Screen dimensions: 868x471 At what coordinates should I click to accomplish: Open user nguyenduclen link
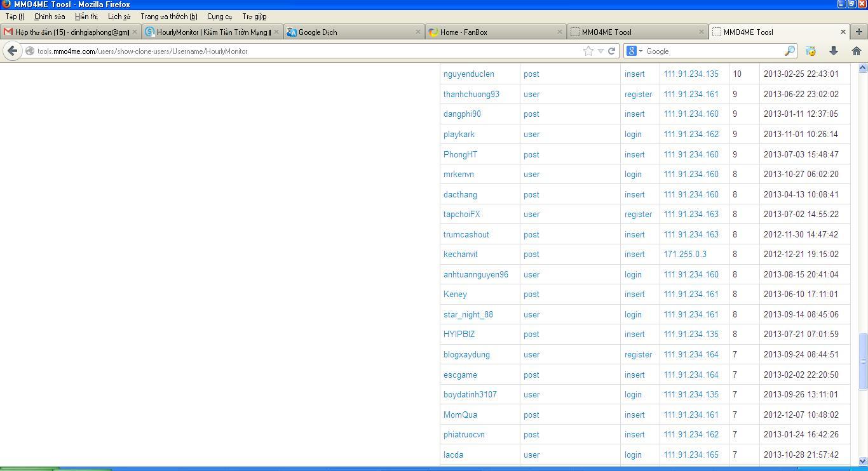468,74
